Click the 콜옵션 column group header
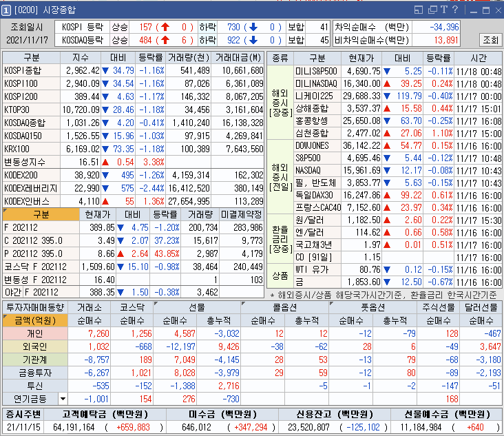504x436 pixels. pos(285,307)
